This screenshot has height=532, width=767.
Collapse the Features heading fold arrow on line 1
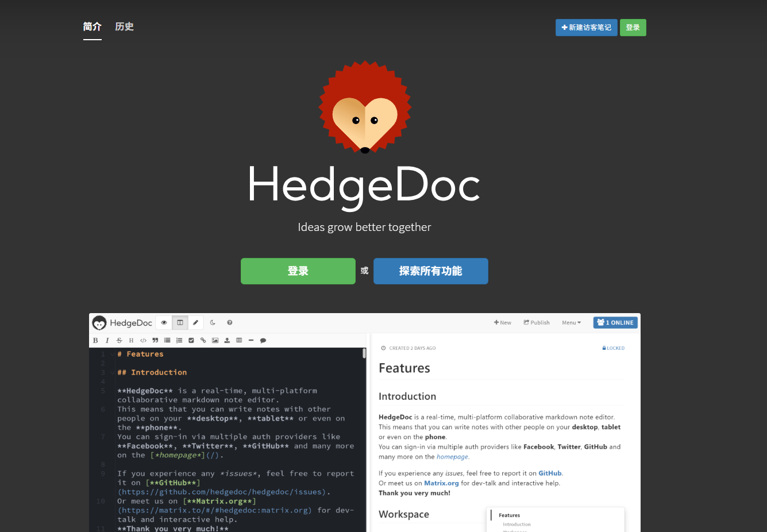coord(113,354)
